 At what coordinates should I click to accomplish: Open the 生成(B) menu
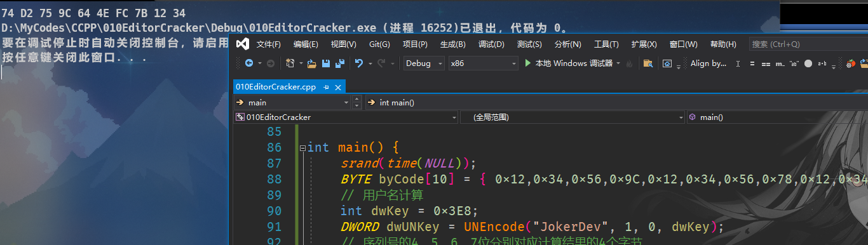[453, 44]
